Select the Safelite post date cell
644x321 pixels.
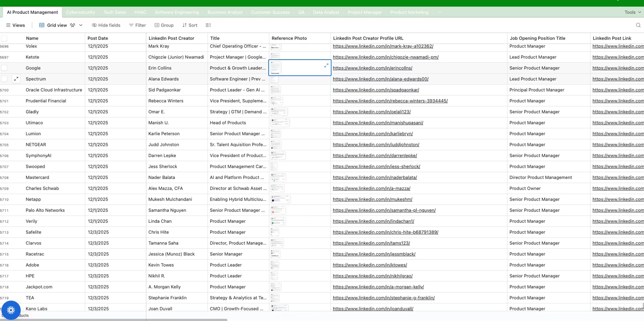(115, 232)
